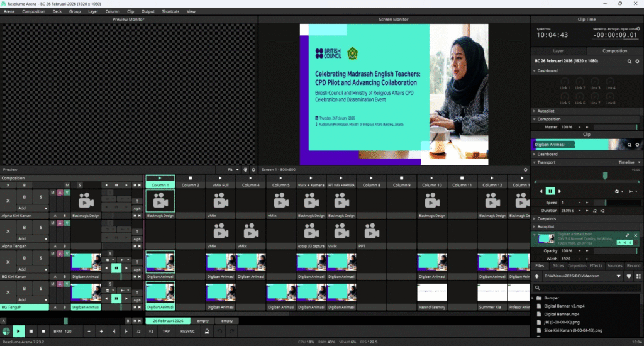The height and width of the screenshot is (346, 644).
Task: Switch file browser to grid view
Action: tap(638, 276)
